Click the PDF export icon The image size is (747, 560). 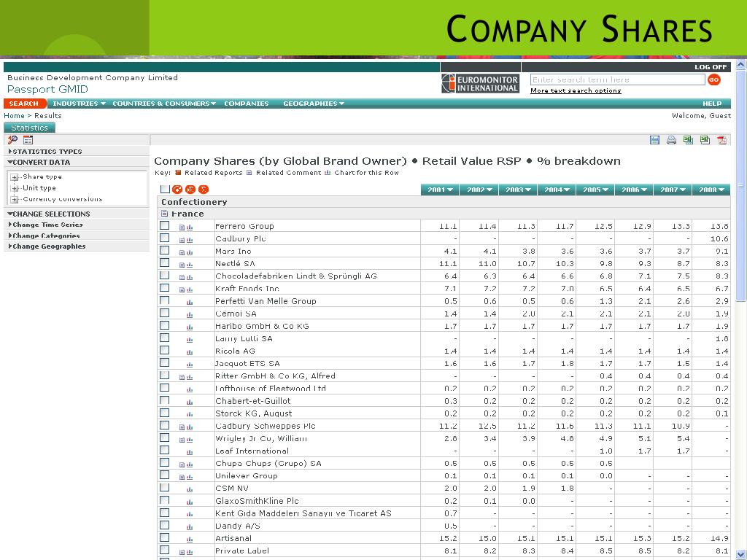tap(721, 140)
